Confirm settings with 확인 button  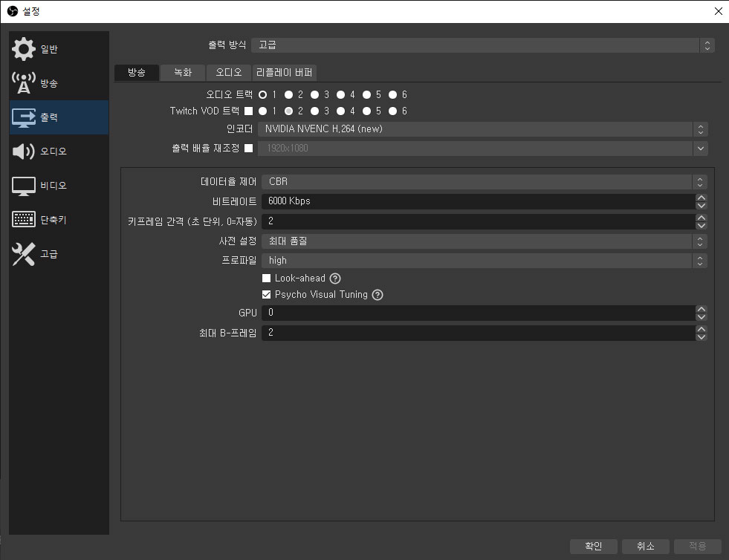(x=593, y=546)
